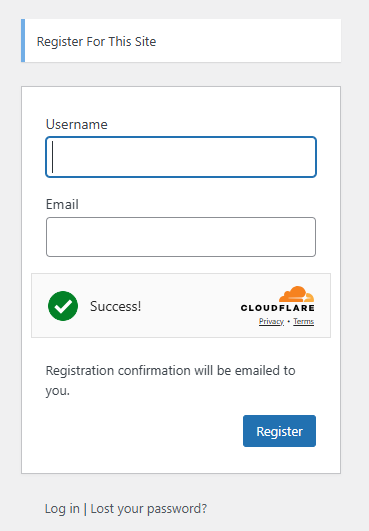This screenshot has height=531, width=369.
Task: Click the green success checkmark icon
Action: [x=63, y=306]
